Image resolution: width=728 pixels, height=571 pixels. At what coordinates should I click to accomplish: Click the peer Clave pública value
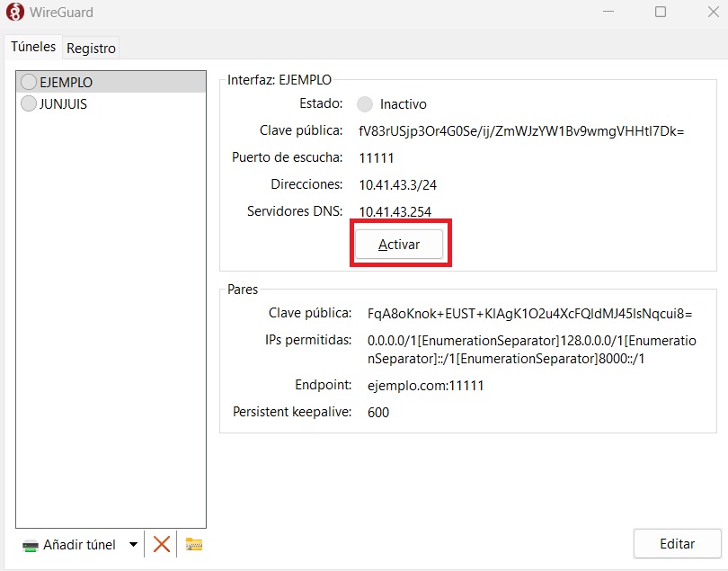coord(529,314)
